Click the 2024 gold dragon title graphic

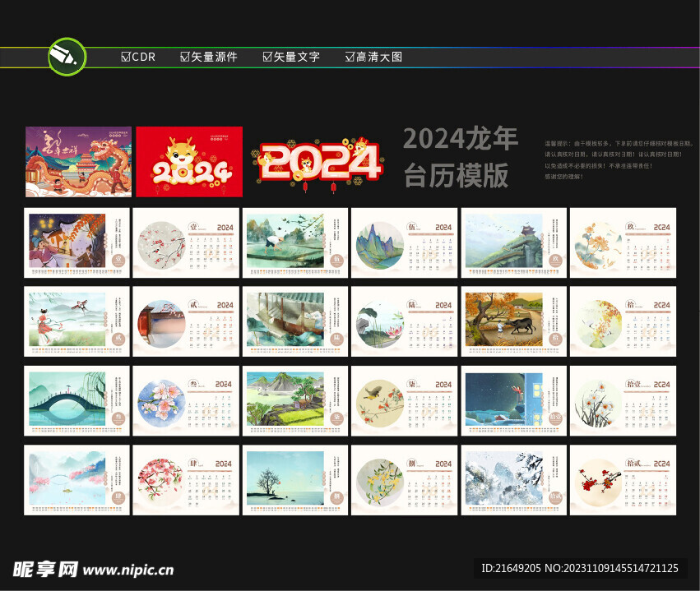(317, 162)
